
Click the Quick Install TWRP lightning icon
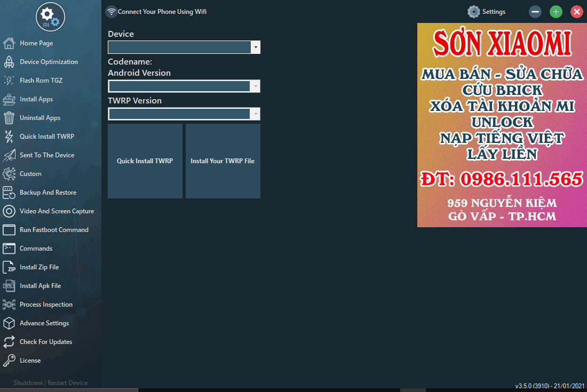(9, 137)
